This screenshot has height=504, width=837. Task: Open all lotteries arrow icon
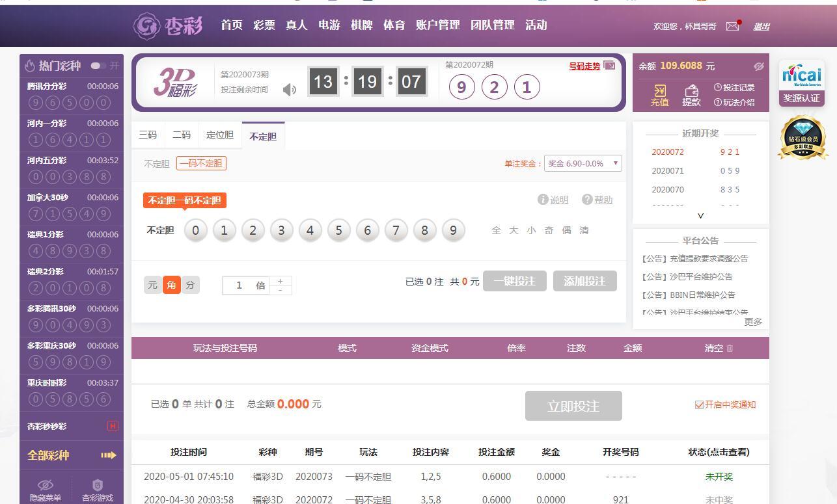coord(109,455)
